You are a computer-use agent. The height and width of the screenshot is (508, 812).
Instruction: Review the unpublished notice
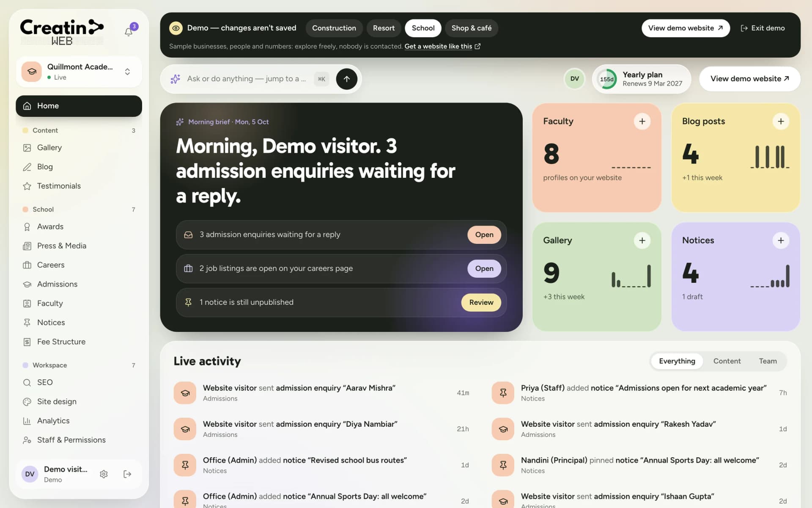(481, 302)
